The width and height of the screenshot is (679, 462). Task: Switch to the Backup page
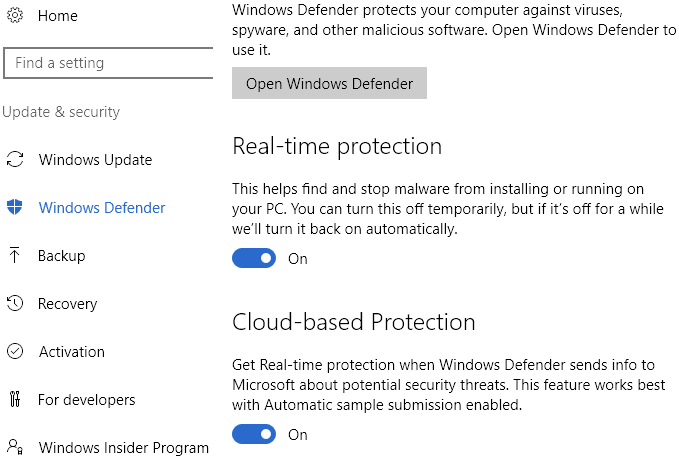click(61, 256)
